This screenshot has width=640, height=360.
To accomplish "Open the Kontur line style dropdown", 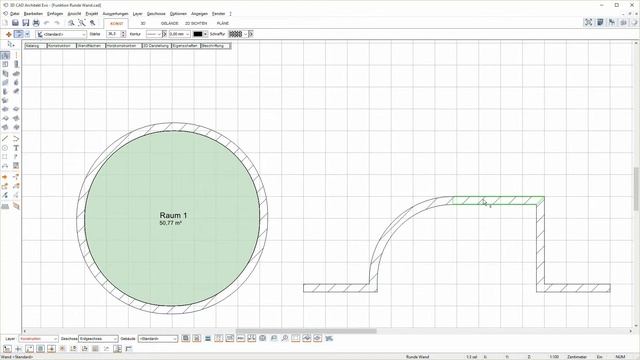I will [154, 34].
